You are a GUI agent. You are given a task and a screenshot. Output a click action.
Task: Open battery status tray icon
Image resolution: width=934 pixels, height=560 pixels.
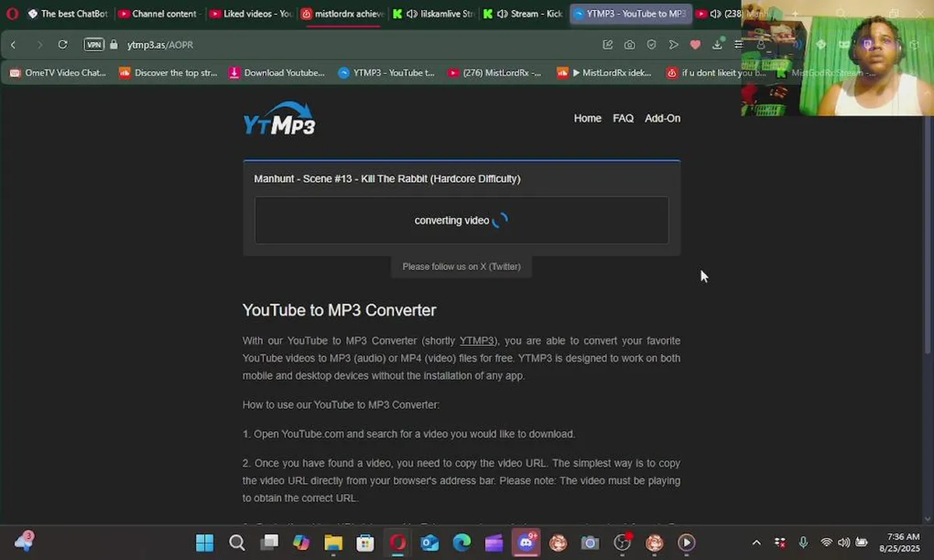pyautogui.click(x=862, y=543)
